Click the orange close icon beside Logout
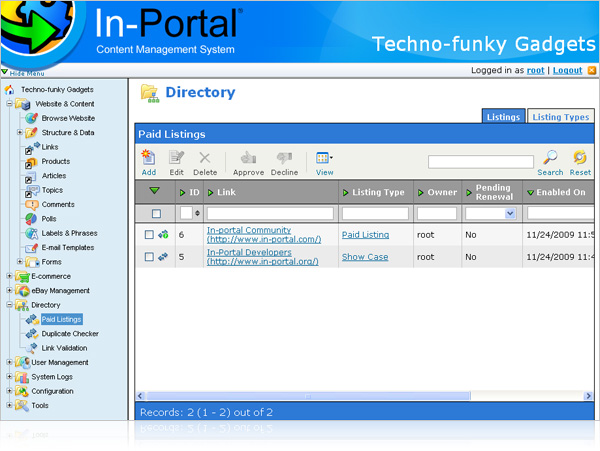This screenshot has height=451, width=600. point(592,70)
